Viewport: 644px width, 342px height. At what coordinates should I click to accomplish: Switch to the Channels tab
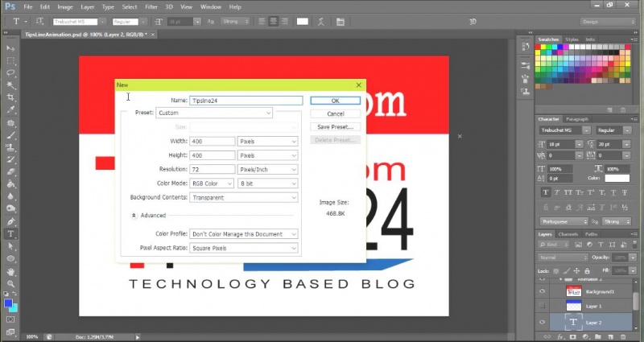pos(568,234)
